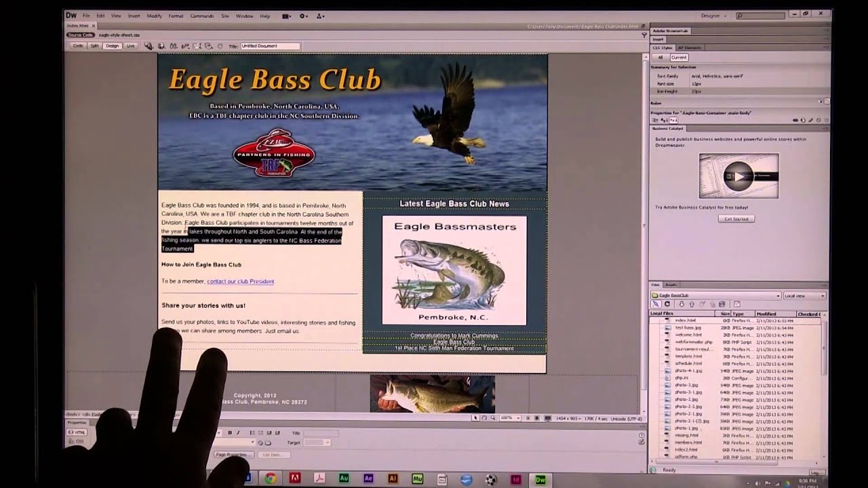Select the font-family property row
Viewport: 868px width, 488px height.
point(739,76)
